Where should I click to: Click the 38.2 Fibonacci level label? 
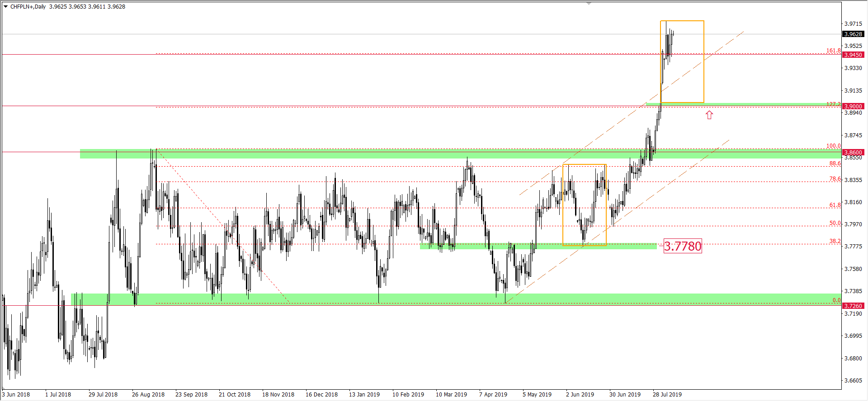click(835, 241)
